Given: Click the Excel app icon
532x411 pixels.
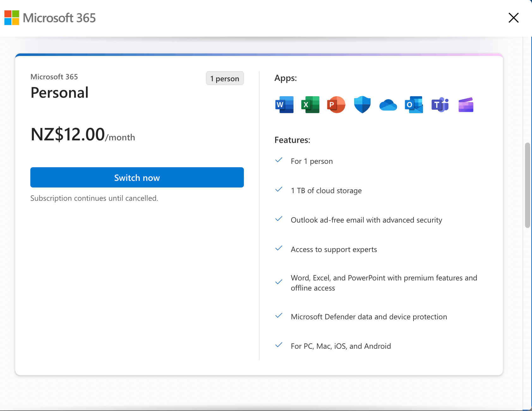Looking at the screenshot, I should [310, 105].
